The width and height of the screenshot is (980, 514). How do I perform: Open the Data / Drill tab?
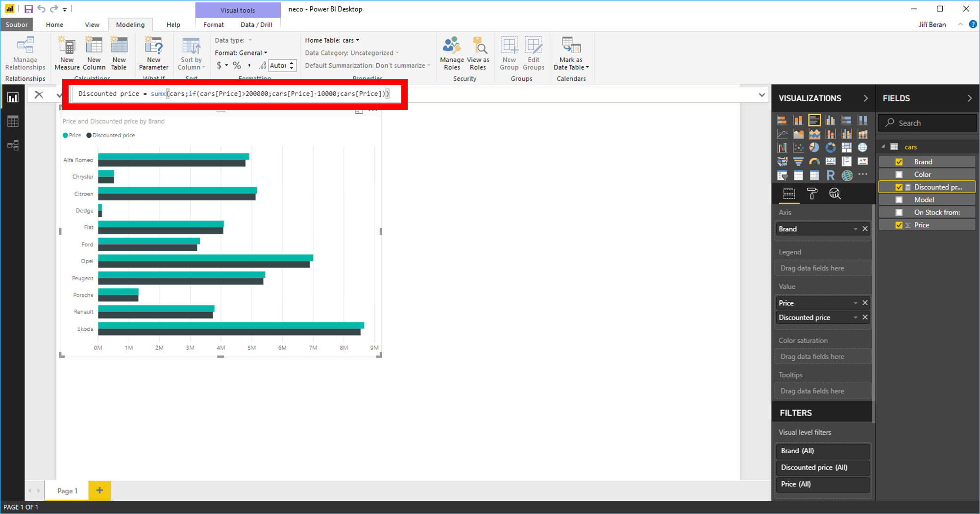[x=257, y=24]
